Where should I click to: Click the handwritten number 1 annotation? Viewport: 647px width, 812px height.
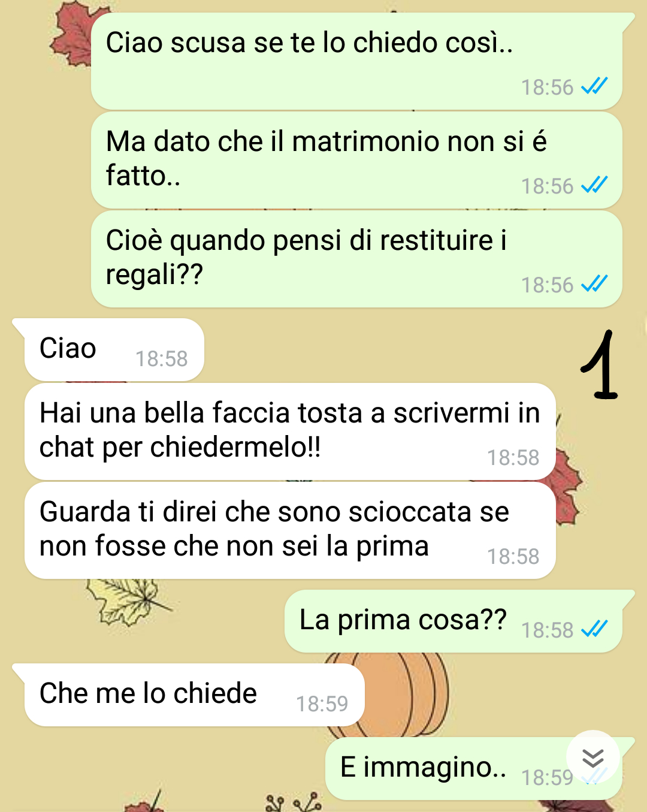[x=599, y=364]
